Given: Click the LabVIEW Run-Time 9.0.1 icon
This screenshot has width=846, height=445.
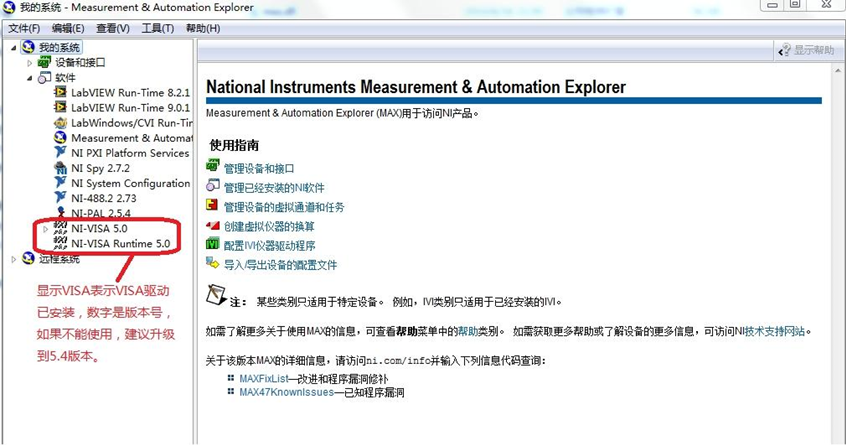Looking at the screenshot, I should (x=60, y=107).
